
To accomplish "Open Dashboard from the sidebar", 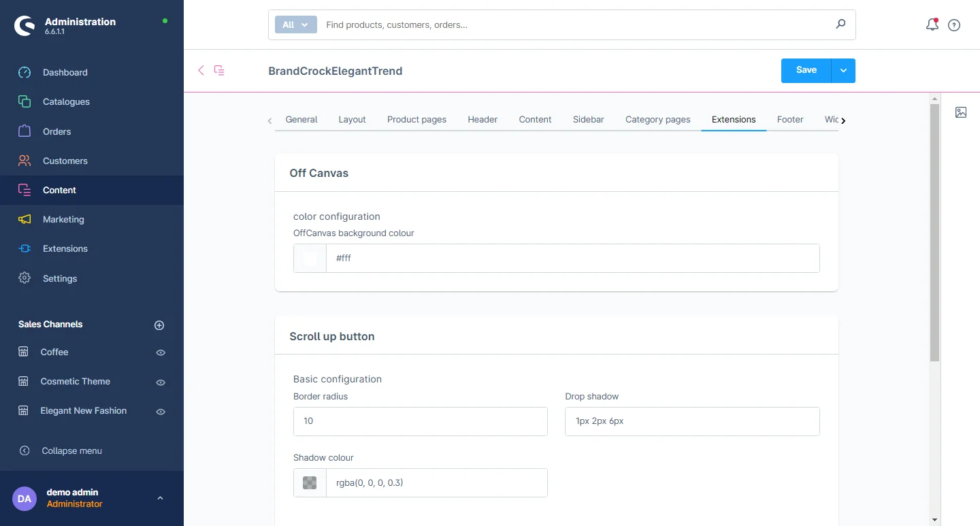I will coord(65,72).
